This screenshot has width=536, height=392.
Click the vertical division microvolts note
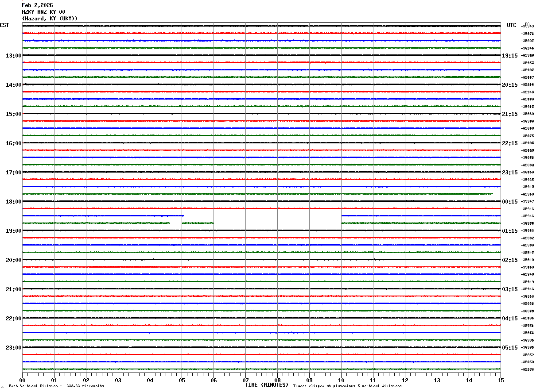click(x=56, y=386)
